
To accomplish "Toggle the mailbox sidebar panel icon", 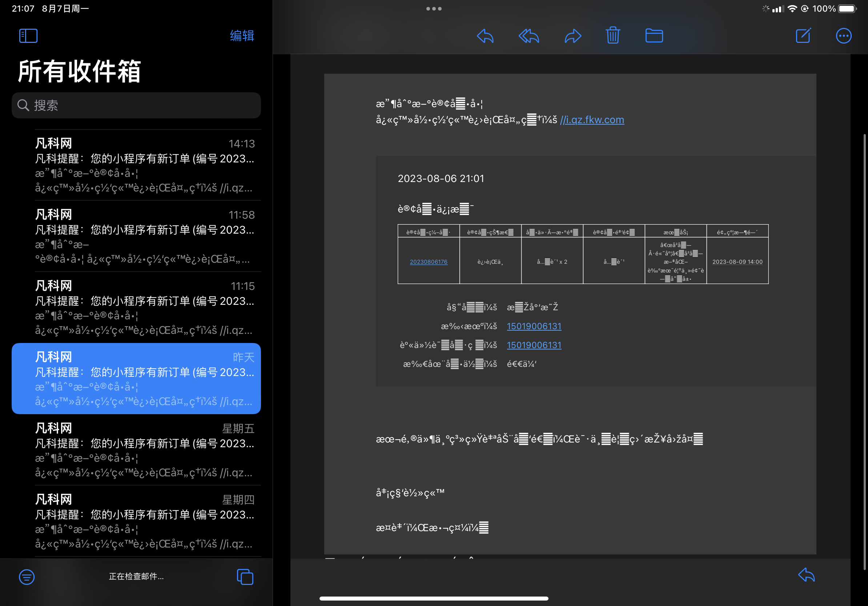I will click(28, 36).
